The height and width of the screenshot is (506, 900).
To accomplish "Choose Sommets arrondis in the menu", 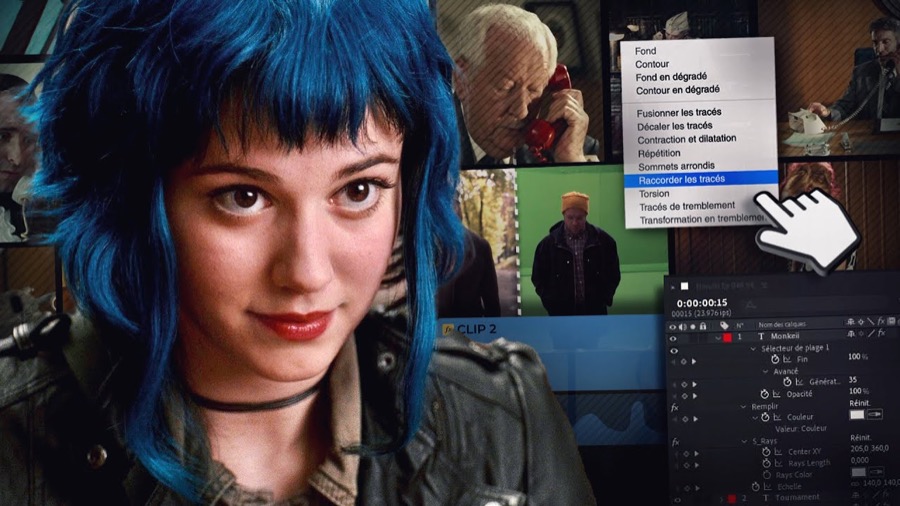I will click(677, 166).
